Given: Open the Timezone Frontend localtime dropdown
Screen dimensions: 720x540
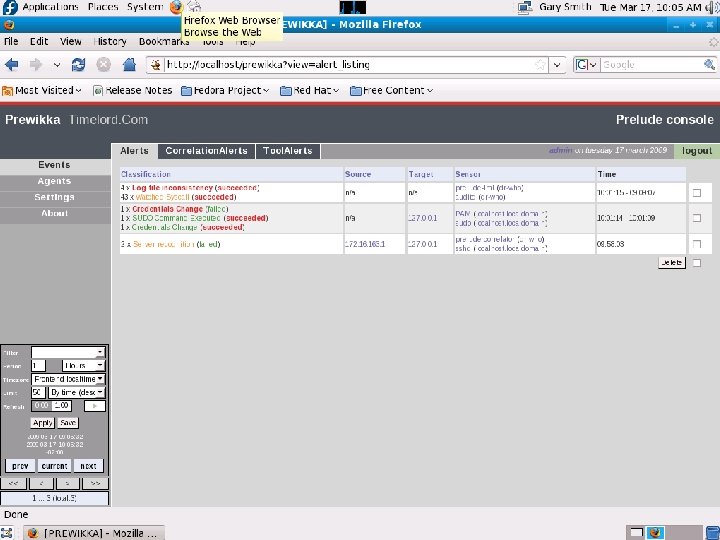Looking at the screenshot, I should click(x=68, y=379).
